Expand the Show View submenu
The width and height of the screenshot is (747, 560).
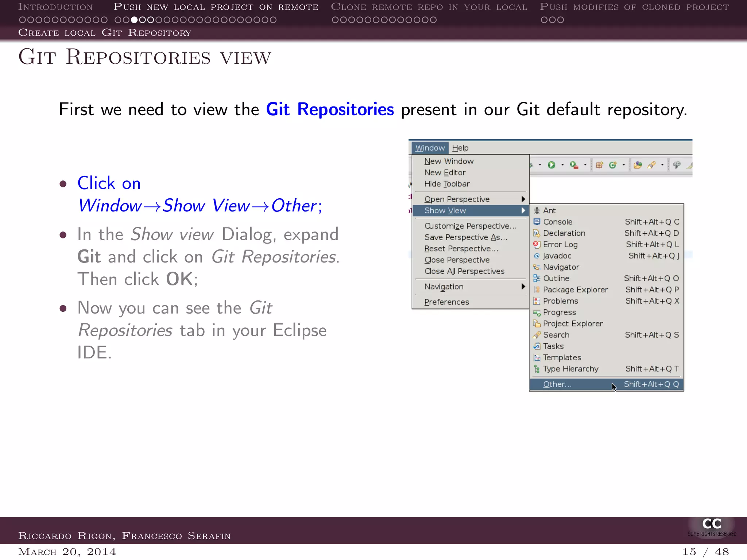471,210
